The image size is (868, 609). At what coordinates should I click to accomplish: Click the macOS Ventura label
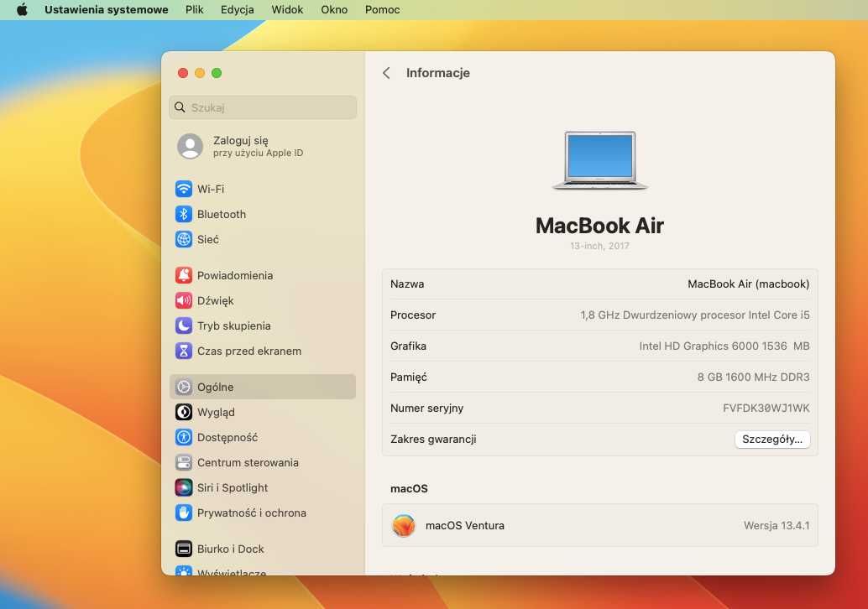tap(465, 525)
